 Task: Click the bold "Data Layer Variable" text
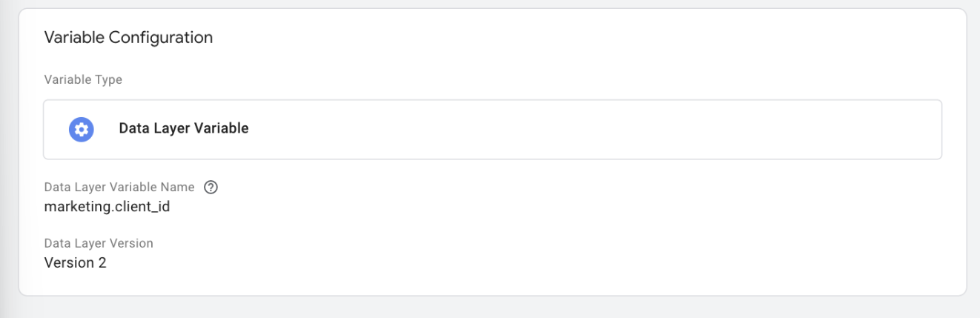183,129
